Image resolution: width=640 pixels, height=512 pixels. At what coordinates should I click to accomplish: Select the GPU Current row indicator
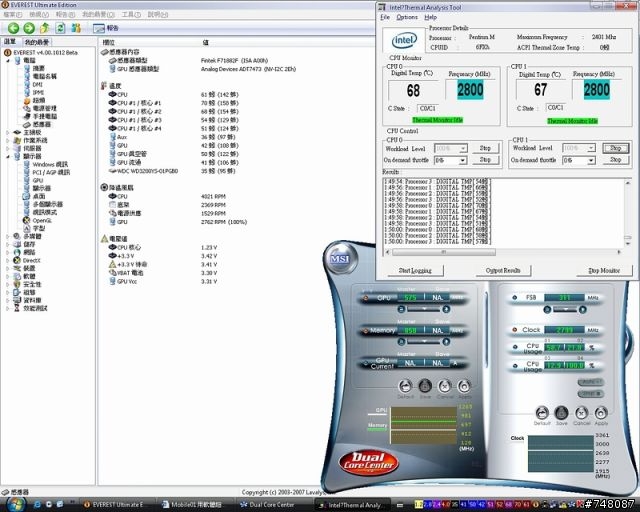pos(366,363)
